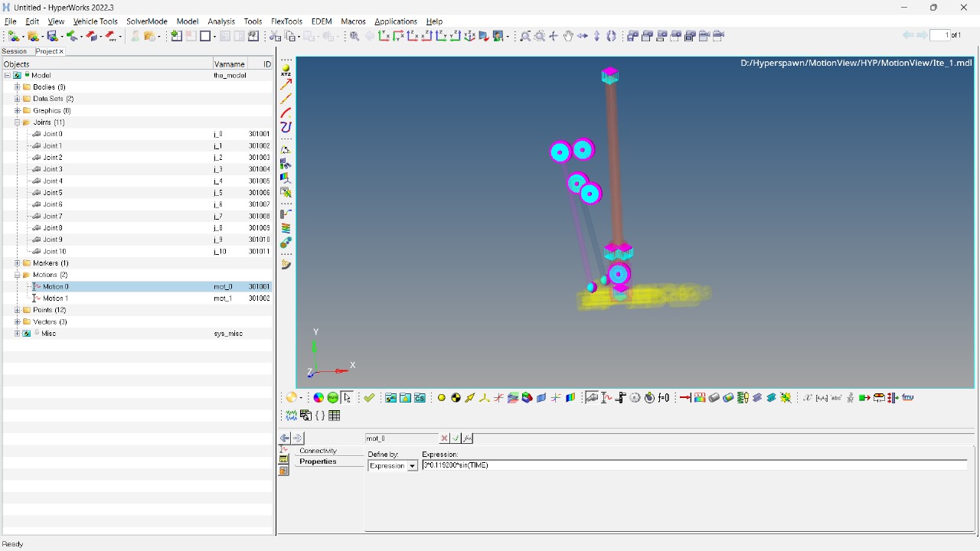This screenshot has width=980, height=551.
Task: Open the f=0 forces tool icon
Action: pos(665,398)
